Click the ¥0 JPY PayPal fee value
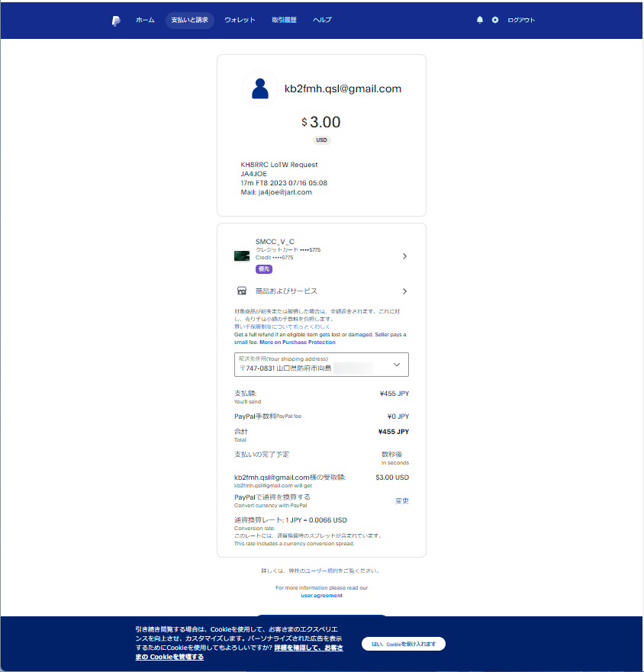Viewport: 644px width, 672px height. point(398,416)
